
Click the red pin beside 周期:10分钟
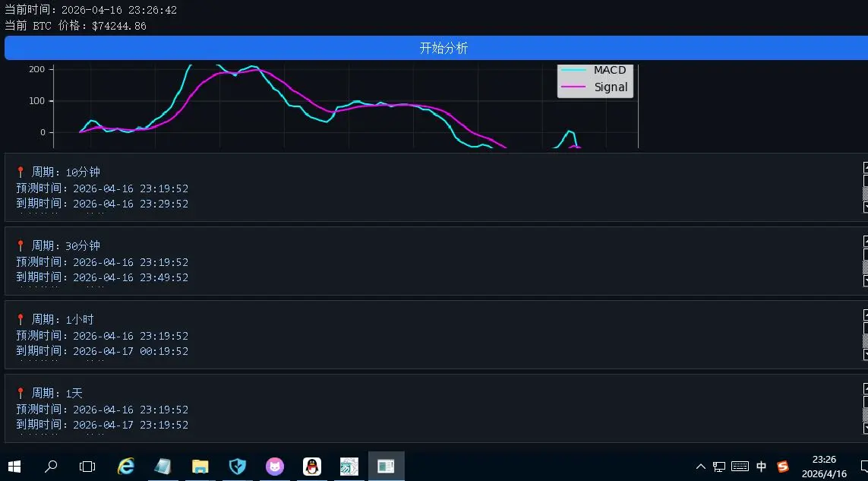click(21, 172)
